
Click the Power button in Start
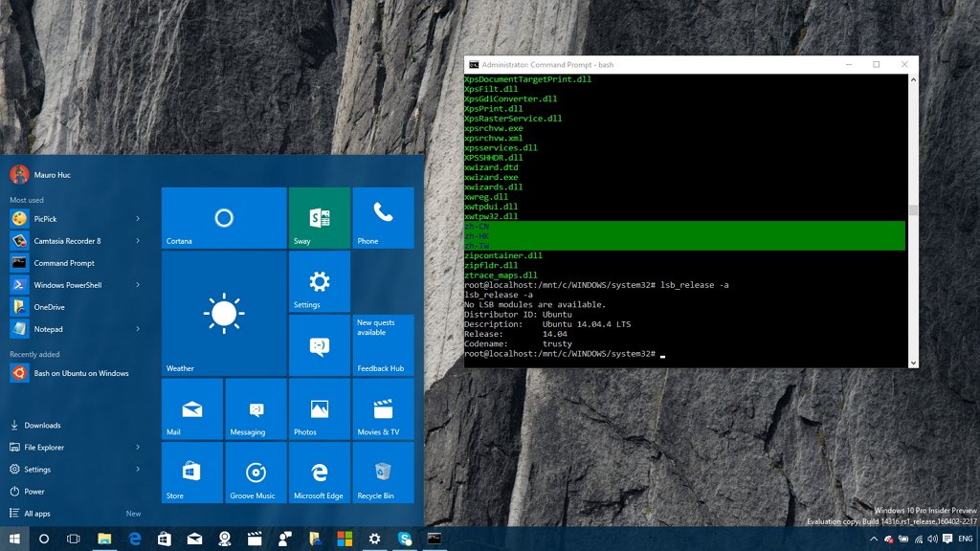click(33, 492)
